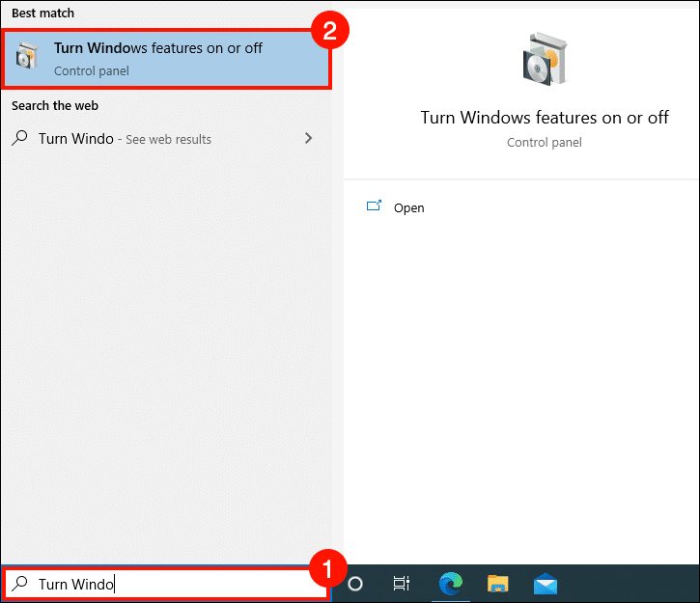700x603 pixels.
Task: Expand web results using the right chevron
Action: tap(308, 139)
